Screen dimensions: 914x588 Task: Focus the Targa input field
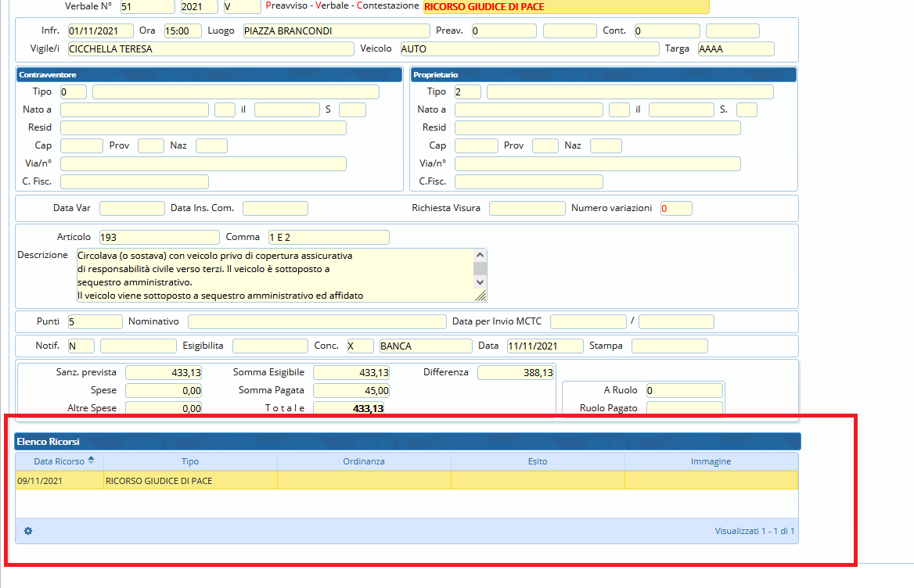coord(735,49)
